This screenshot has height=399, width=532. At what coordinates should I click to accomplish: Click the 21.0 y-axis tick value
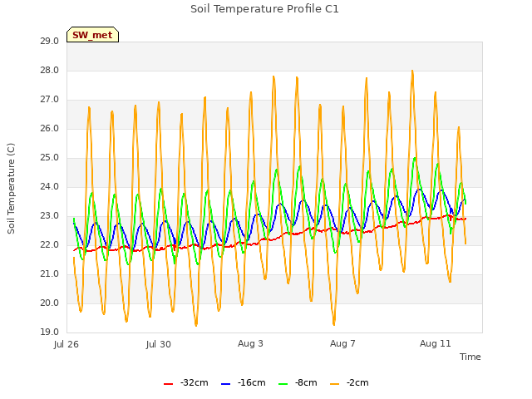pos(50,273)
